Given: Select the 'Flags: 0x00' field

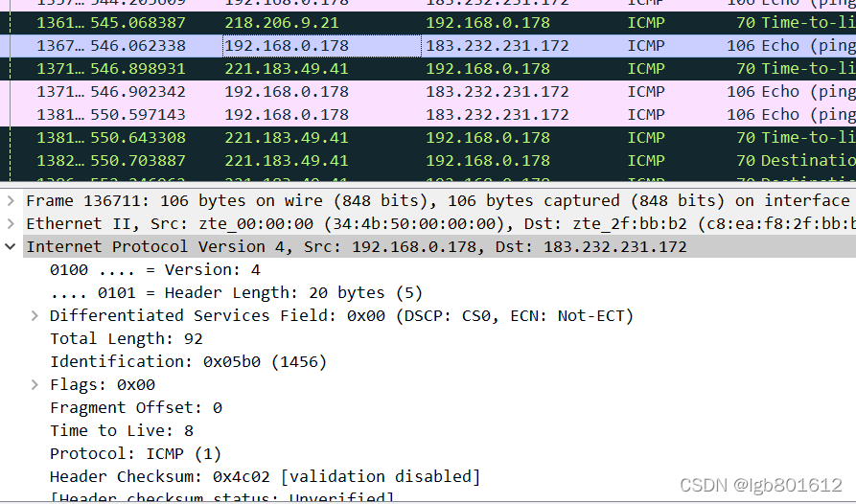Looking at the screenshot, I should tap(103, 384).
